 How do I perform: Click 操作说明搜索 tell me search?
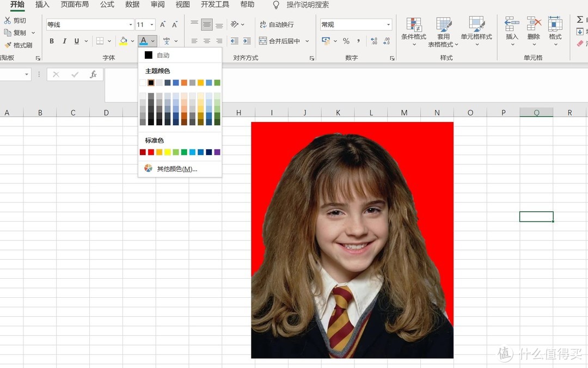click(308, 5)
